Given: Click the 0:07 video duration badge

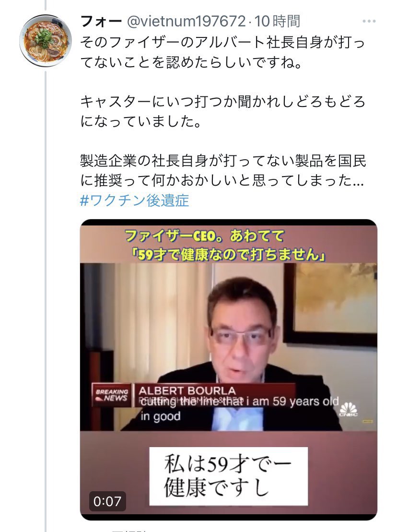Looking at the screenshot, I should pyautogui.click(x=107, y=501).
